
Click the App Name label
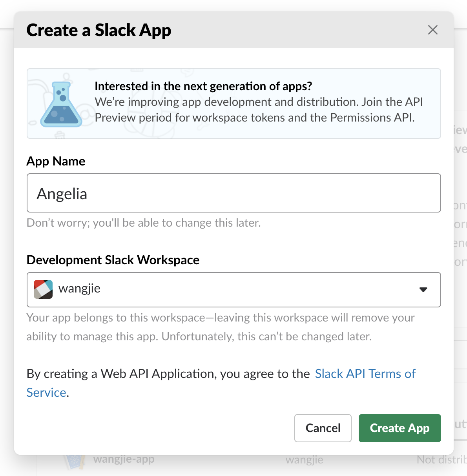(56, 161)
